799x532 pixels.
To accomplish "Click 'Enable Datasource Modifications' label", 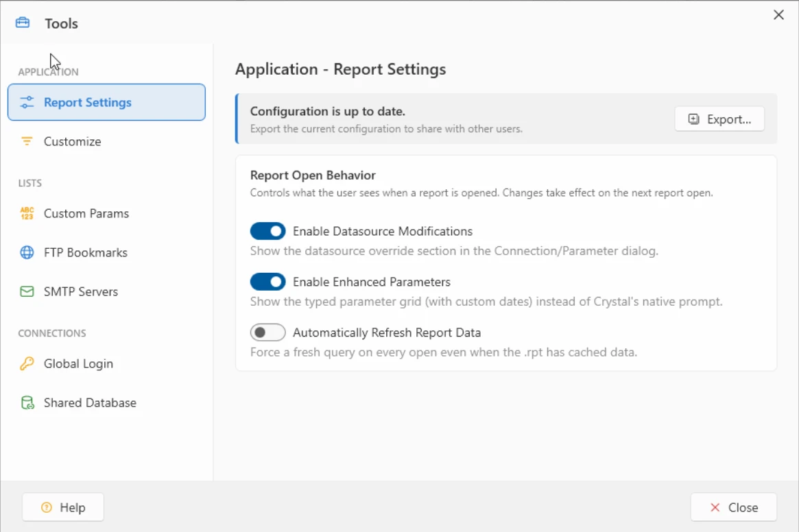I will [x=383, y=231].
